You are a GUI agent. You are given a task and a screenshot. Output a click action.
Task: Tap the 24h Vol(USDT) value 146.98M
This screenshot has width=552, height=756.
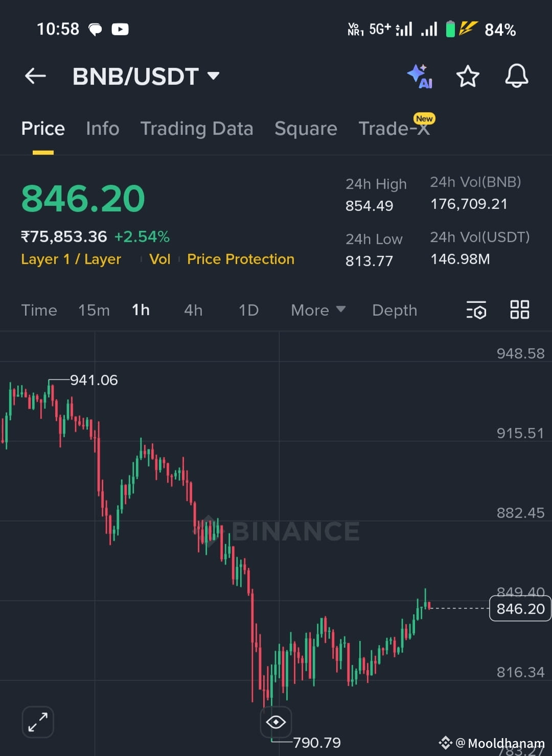(x=460, y=259)
